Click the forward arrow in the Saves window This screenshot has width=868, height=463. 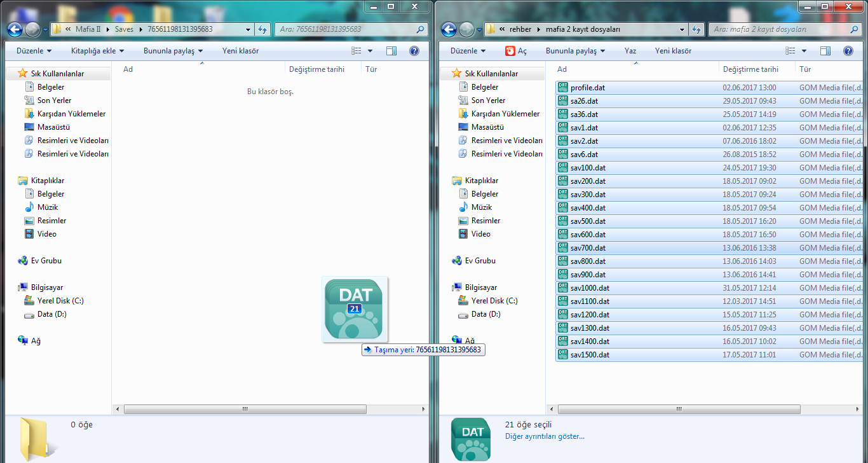tap(33, 29)
